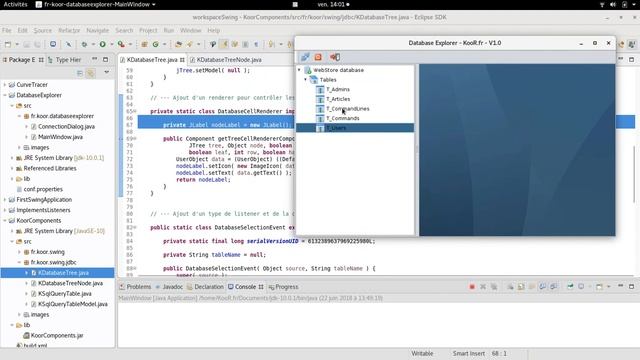640x360 pixels.
Task: Collapse the Tables node in Database Explorer
Action: [305, 80]
